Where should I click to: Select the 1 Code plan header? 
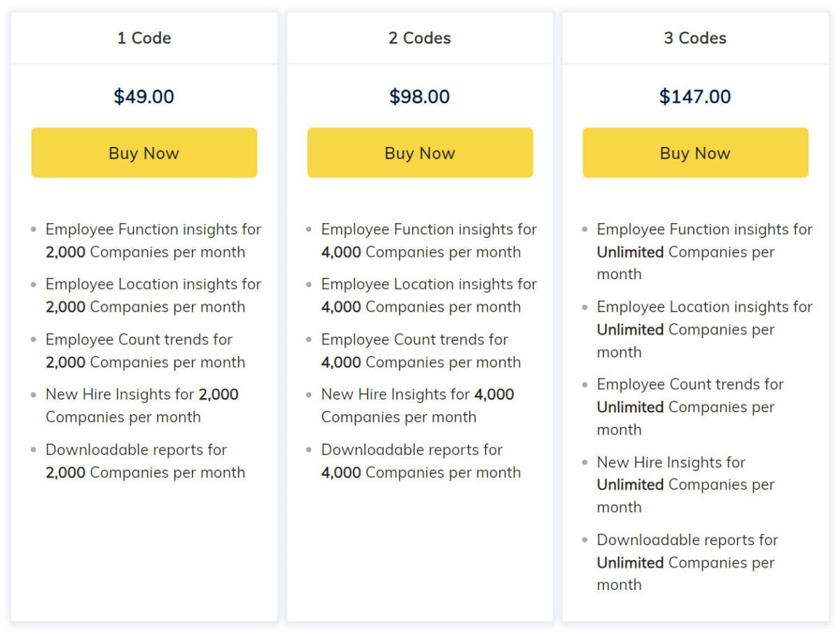(x=143, y=38)
